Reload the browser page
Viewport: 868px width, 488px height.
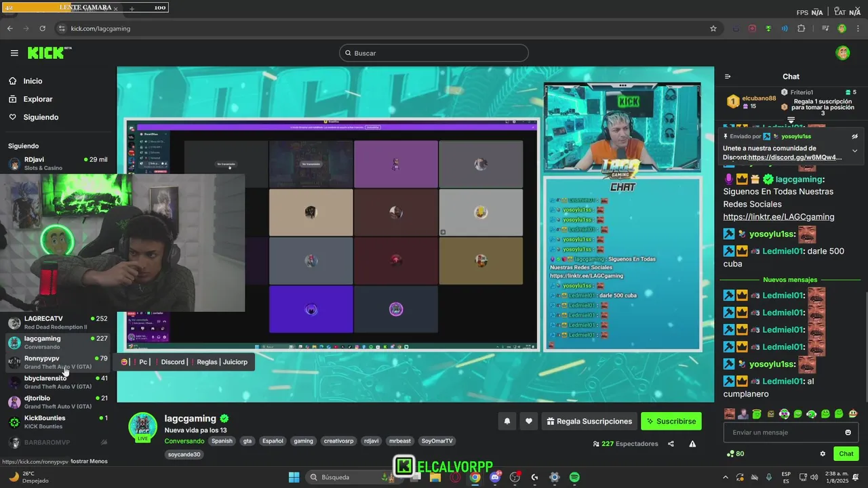pyautogui.click(x=42, y=28)
